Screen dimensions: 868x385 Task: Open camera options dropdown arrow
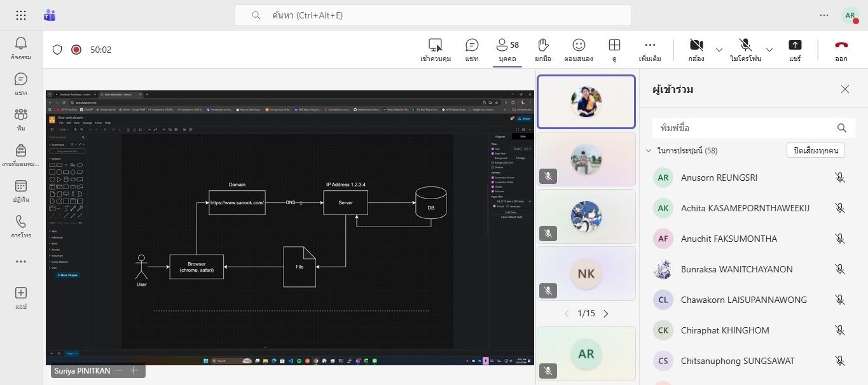click(719, 50)
